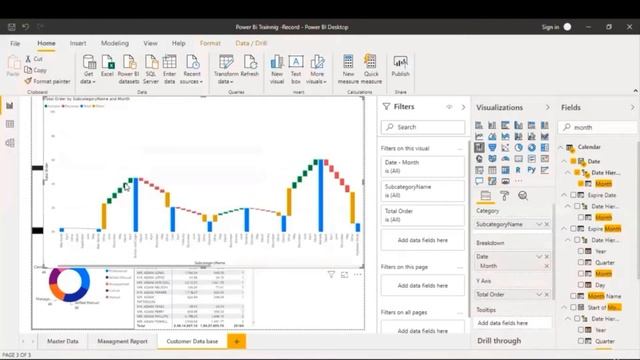The width and height of the screenshot is (640, 360).
Task: Select the funnel chart visual
Action: pyautogui.click(x=492, y=147)
